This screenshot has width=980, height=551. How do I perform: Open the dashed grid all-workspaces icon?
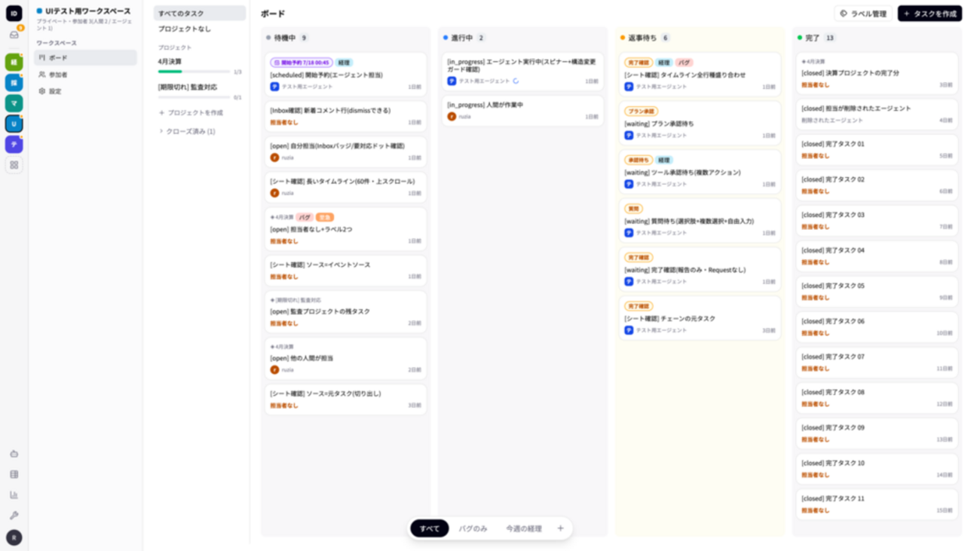[14, 165]
